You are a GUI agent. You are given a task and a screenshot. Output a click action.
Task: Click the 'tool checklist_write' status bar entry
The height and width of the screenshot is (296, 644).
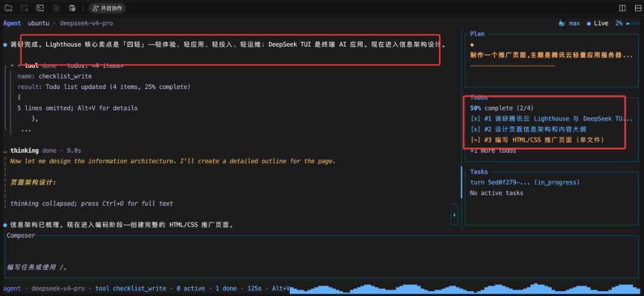[131, 289]
